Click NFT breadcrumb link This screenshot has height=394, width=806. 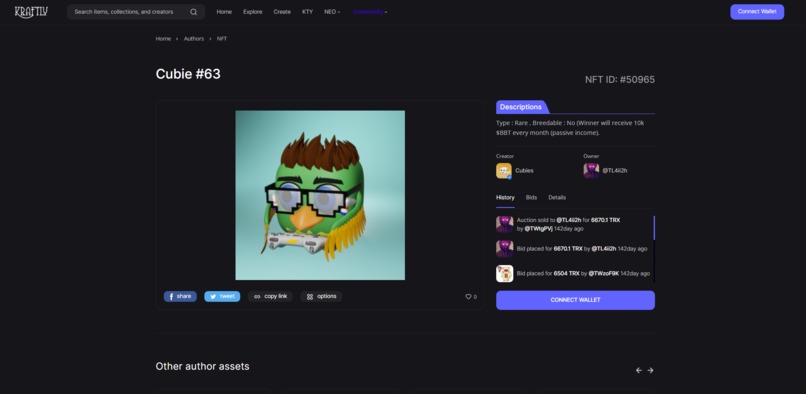222,39
